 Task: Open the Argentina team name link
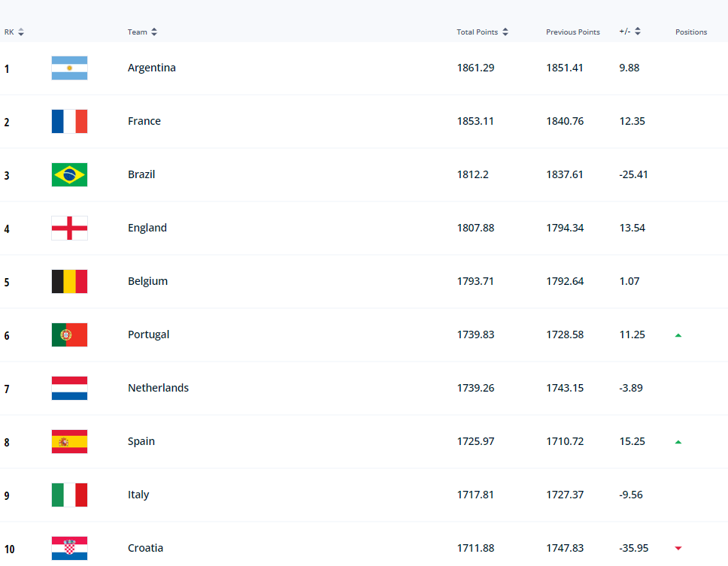coord(151,68)
